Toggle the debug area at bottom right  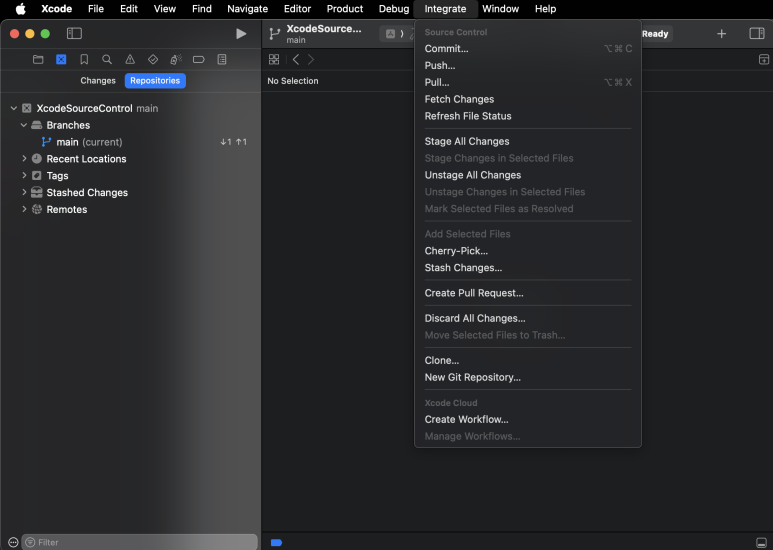(x=761, y=543)
